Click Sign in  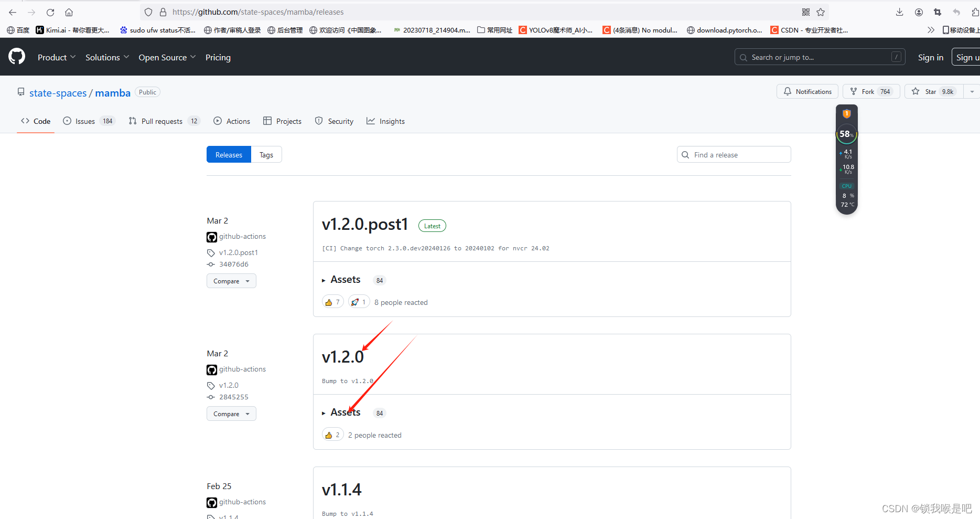point(931,57)
